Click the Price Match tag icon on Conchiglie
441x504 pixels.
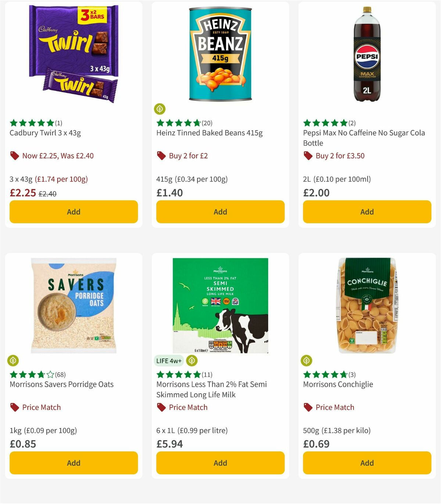(308, 407)
